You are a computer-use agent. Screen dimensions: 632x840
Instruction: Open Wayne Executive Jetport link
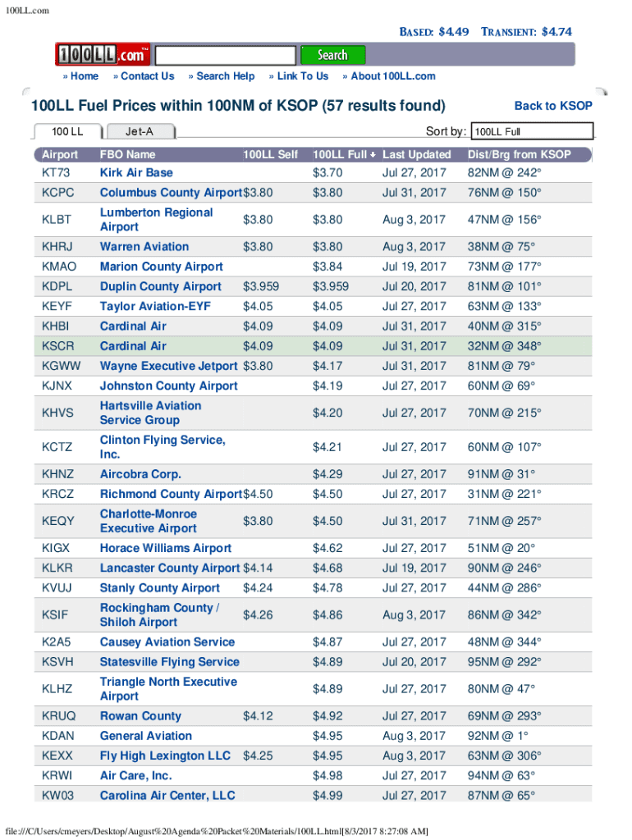click(x=168, y=366)
